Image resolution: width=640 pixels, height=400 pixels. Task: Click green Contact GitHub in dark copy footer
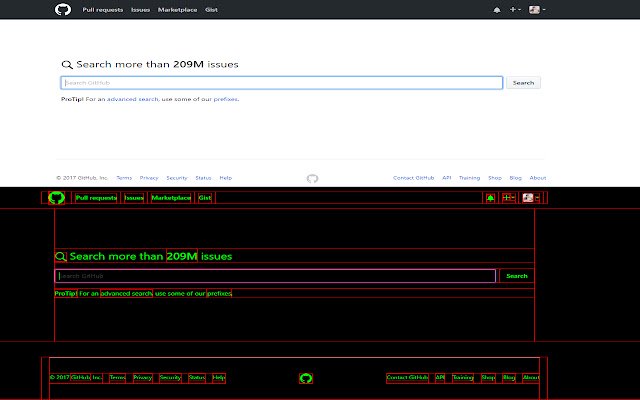click(x=407, y=378)
